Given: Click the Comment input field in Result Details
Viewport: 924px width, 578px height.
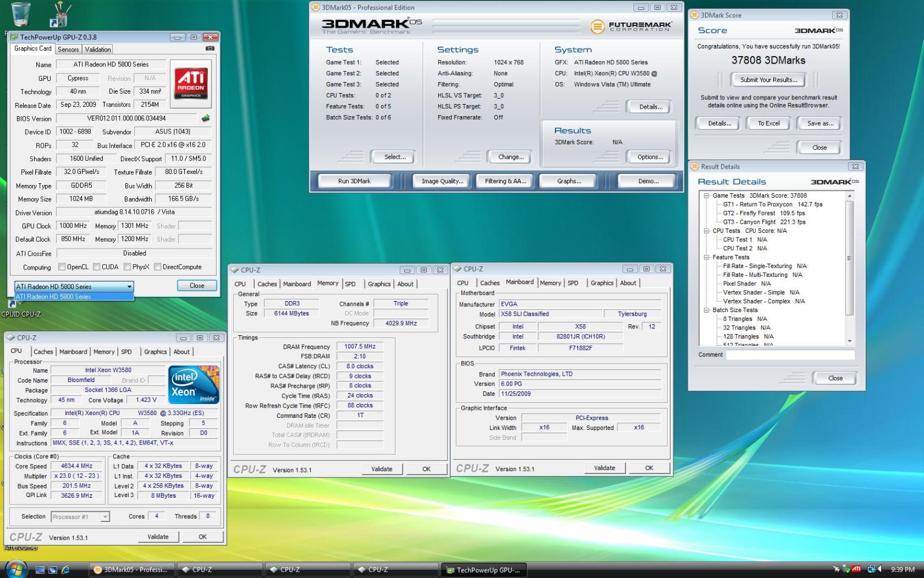Looking at the screenshot, I should coord(790,355).
